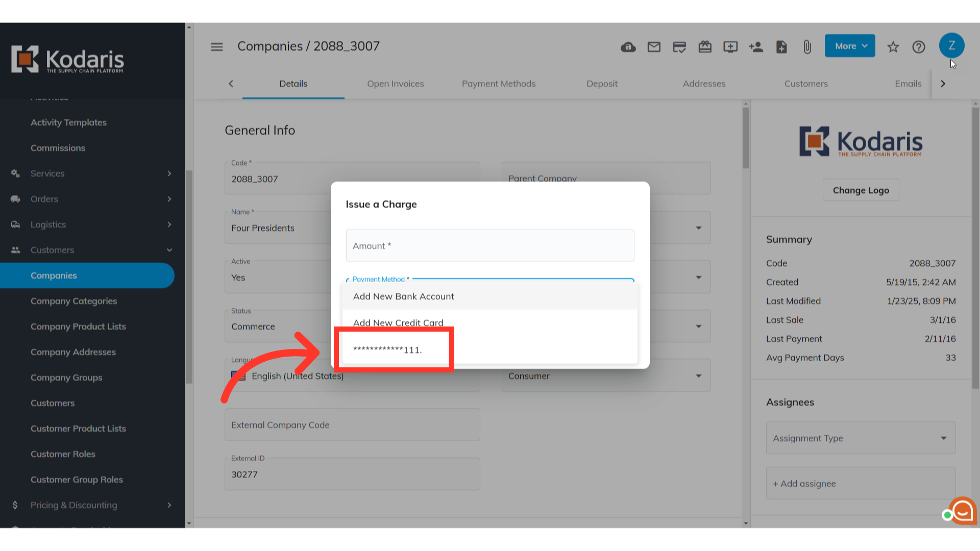Open the chat support bubble
The height and width of the screenshot is (551, 980).
(963, 511)
